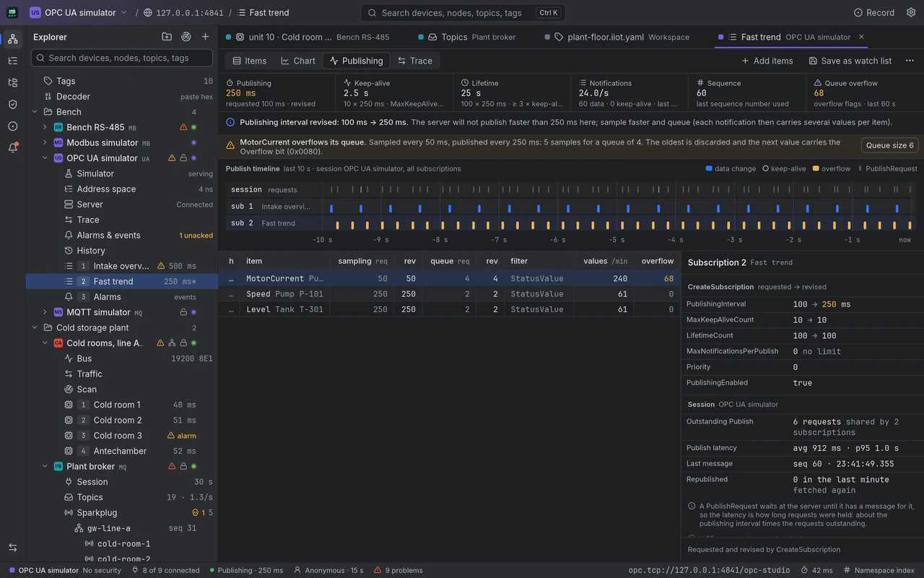Screen dimensions: 924x578
Task: Expand the Modbus simulator tree node
Action: 45,143
